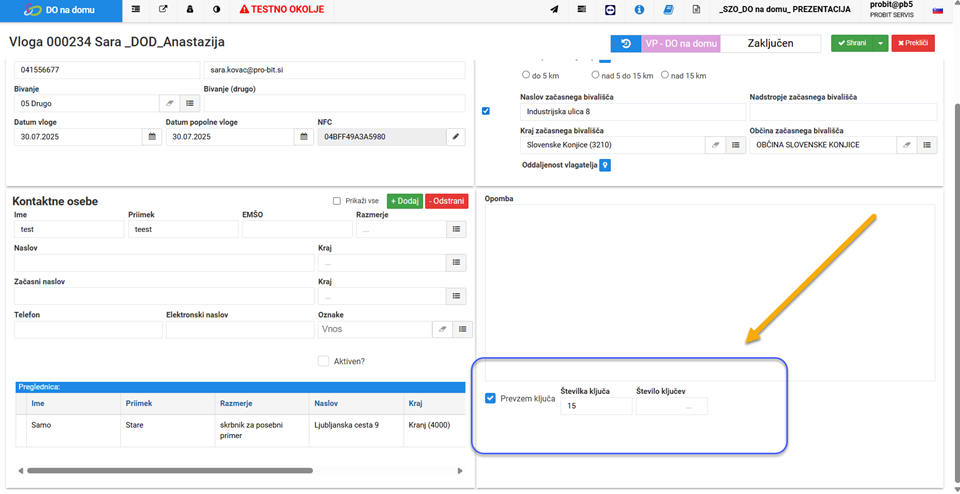Open the DO na domu home menu
The height and width of the screenshot is (494, 960).
[60, 10]
